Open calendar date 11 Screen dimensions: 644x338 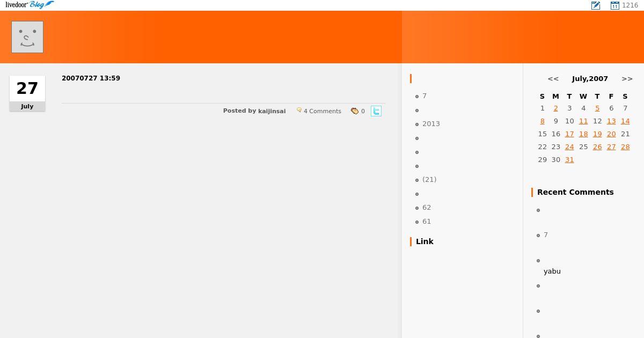583,121
